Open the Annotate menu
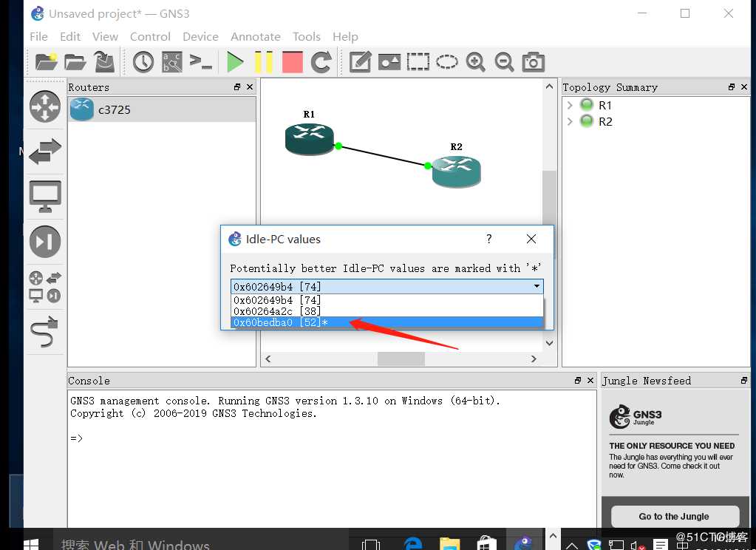Screen dimensions: 756x550 click(256, 37)
